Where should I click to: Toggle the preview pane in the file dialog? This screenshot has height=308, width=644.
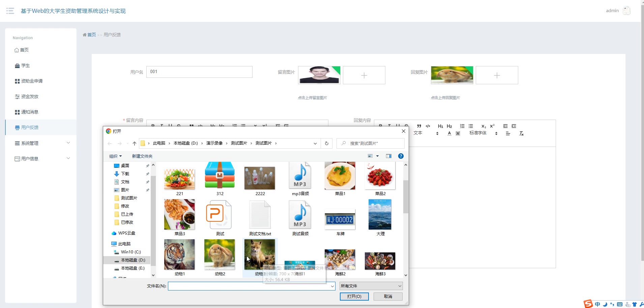click(389, 156)
